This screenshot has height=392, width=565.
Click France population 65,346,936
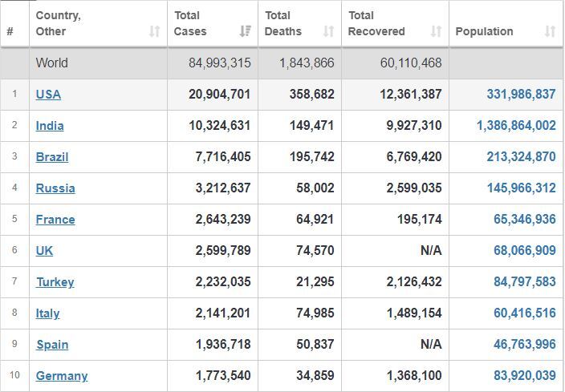pos(525,220)
